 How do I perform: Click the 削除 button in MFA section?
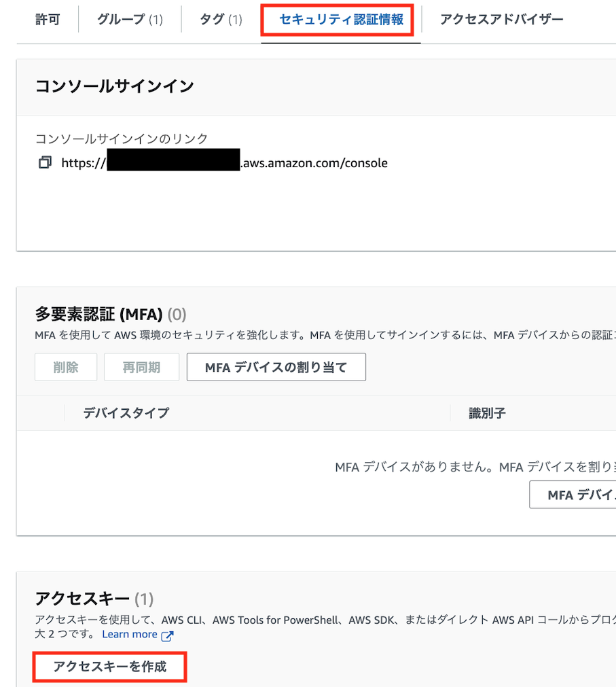click(x=65, y=367)
